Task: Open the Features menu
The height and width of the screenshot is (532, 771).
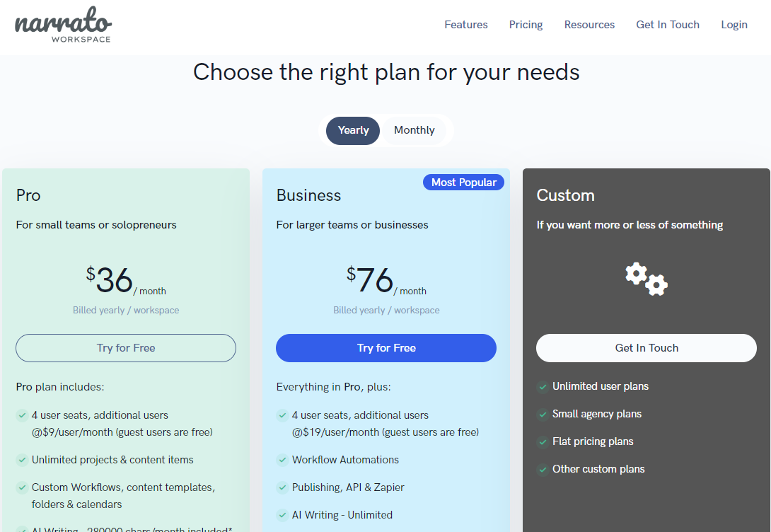Action: (x=465, y=25)
